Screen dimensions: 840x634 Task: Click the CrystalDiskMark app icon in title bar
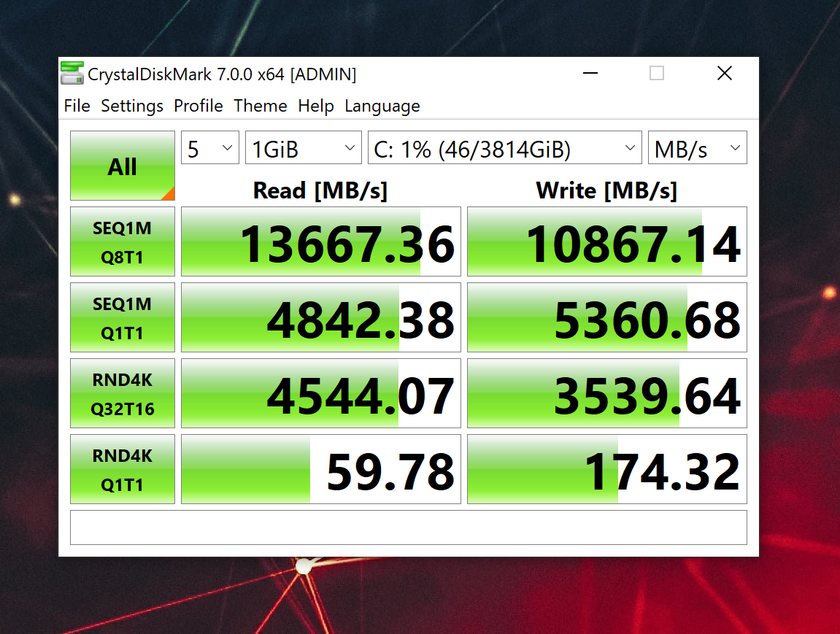[72, 74]
